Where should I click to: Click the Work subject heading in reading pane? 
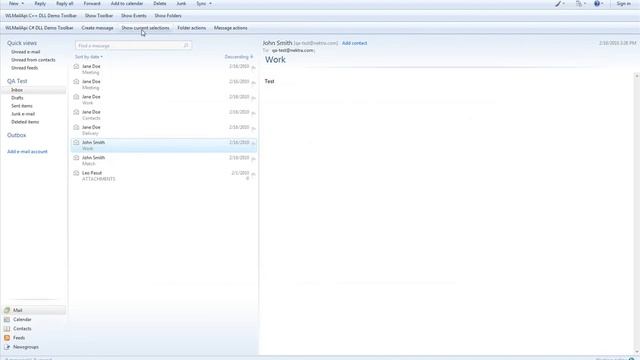tap(275, 60)
